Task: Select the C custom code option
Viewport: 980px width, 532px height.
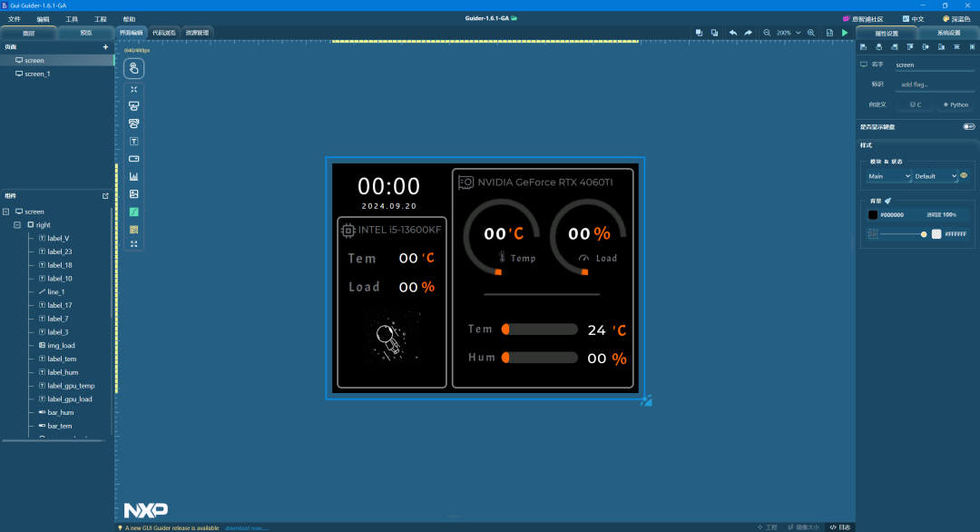Action: click(915, 104)
